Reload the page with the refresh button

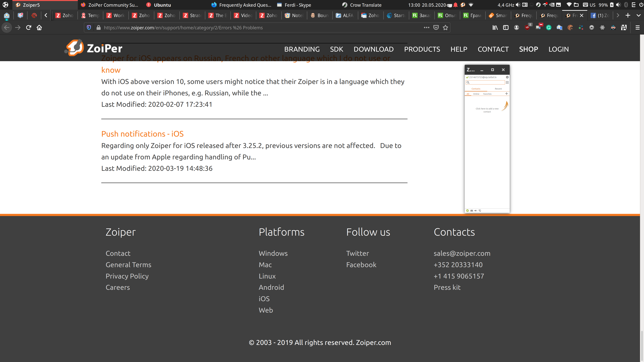(x=29, y=27)
